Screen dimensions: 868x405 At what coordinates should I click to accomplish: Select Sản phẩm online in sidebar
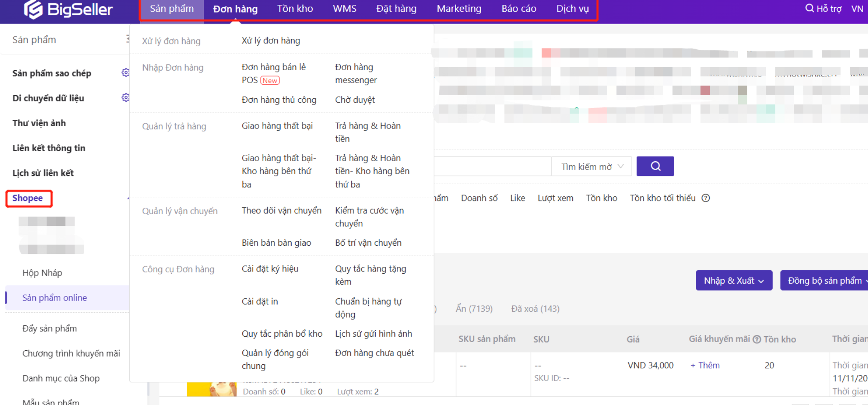pos(67,298)
